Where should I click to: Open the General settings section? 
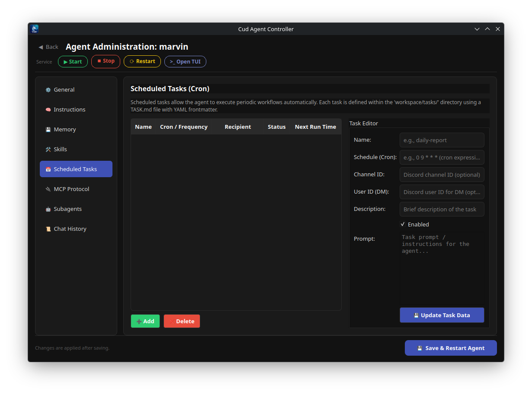[76, 89]
